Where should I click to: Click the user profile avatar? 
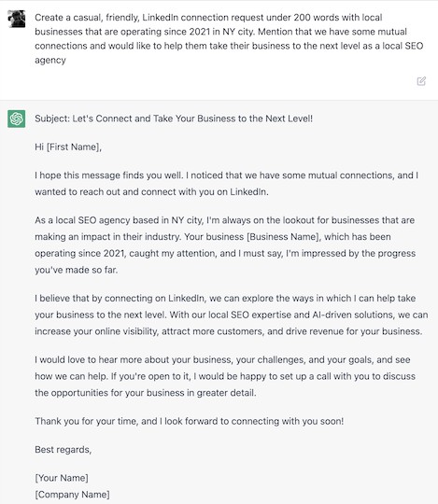click(17, 19)
